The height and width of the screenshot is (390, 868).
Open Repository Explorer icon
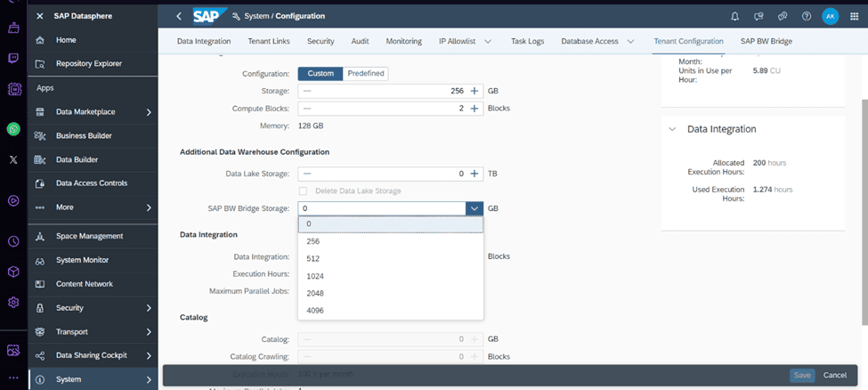tap(39, 64)
